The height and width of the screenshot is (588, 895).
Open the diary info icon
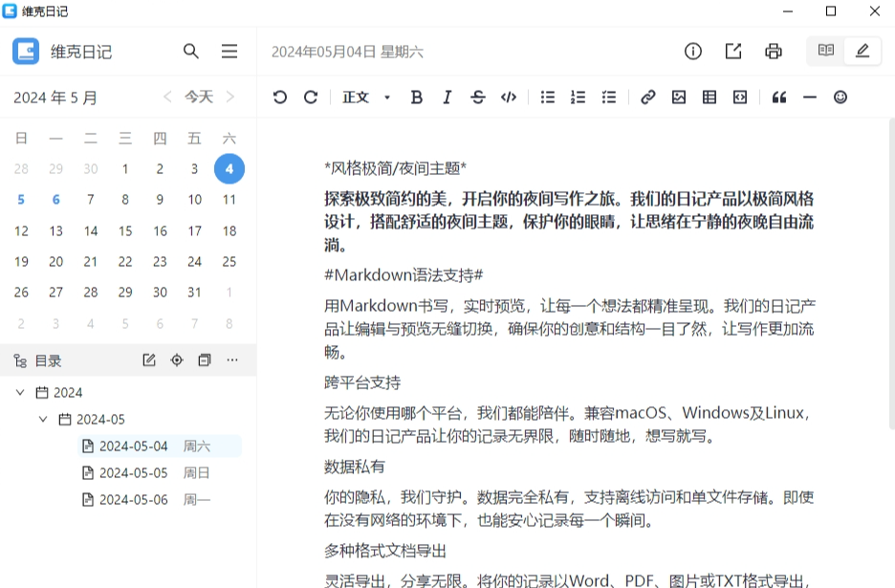693,52
